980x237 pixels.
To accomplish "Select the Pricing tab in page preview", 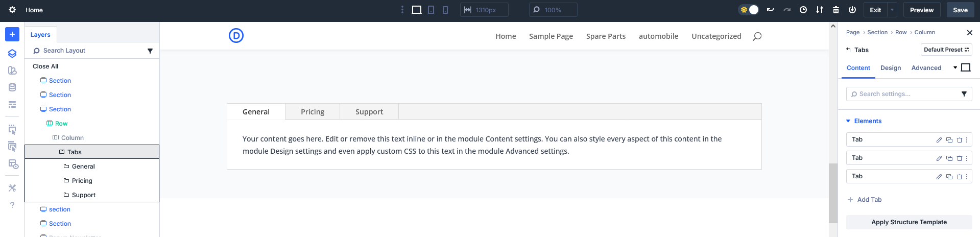I will (x=313, y=112).
